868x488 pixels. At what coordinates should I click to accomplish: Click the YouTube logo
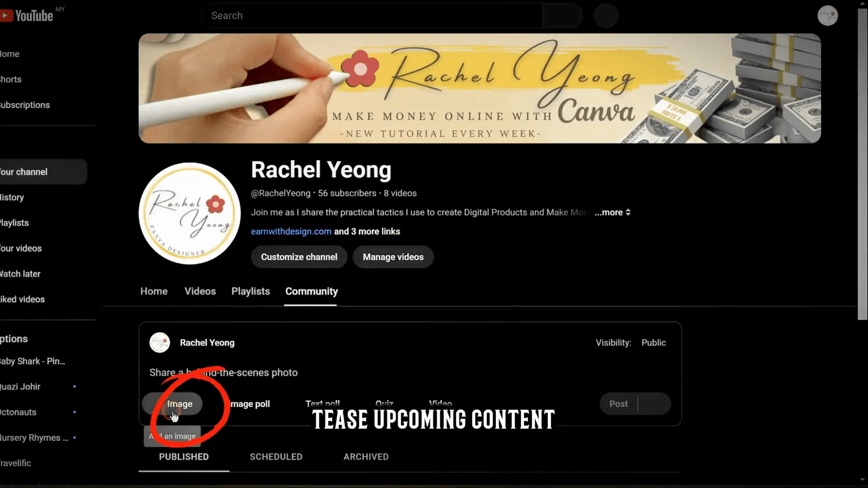coord(27,15)
